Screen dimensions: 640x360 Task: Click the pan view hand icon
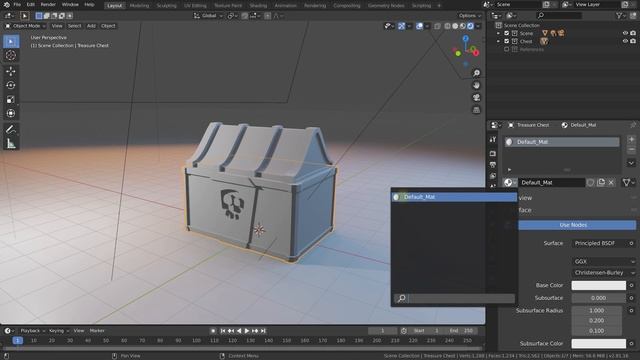(476, 85)
